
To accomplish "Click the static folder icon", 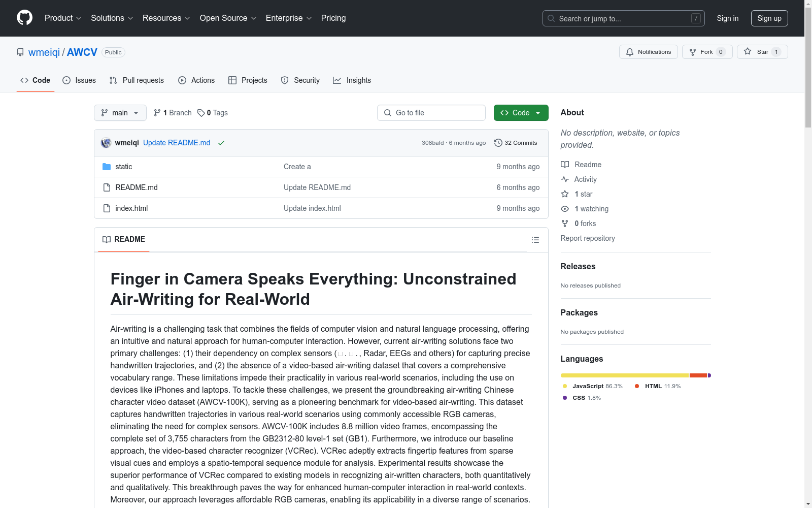I will coord(107,167).
